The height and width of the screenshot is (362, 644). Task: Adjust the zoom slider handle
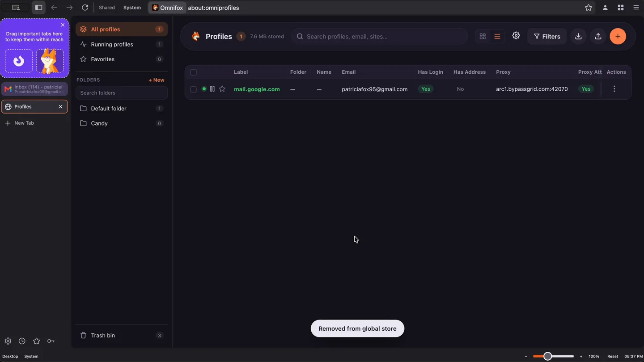click(x=547, y=356)
